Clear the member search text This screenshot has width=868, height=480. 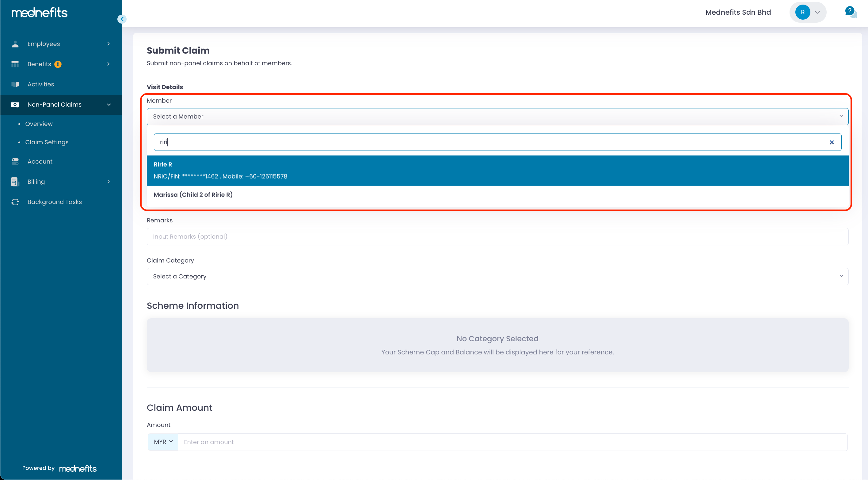(x=832, y=142)
